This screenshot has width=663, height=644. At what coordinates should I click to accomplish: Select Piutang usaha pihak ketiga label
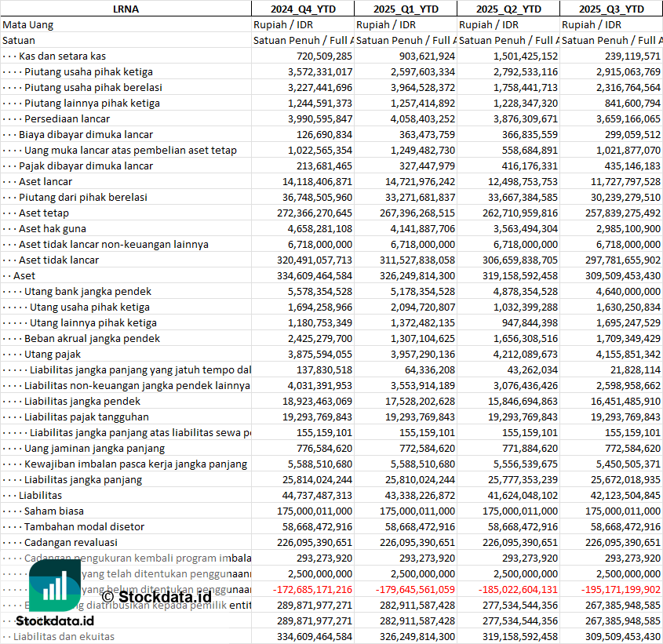89,71
